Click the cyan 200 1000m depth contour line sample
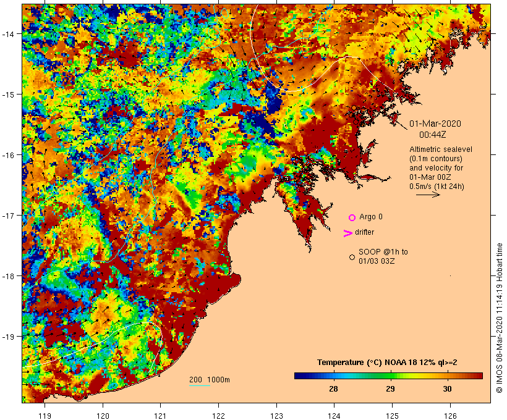Viewport: 507px width, 420px height. tap(200, 385)
